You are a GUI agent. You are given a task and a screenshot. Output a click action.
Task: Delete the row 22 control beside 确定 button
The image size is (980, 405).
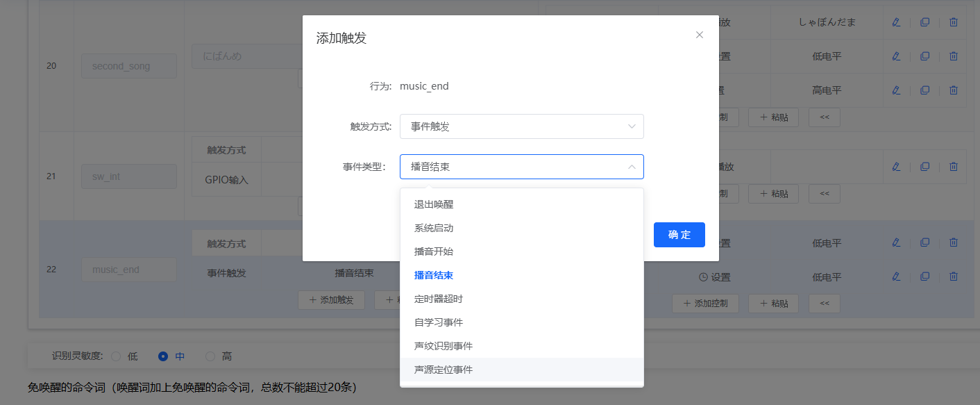(x=954, y=243)
